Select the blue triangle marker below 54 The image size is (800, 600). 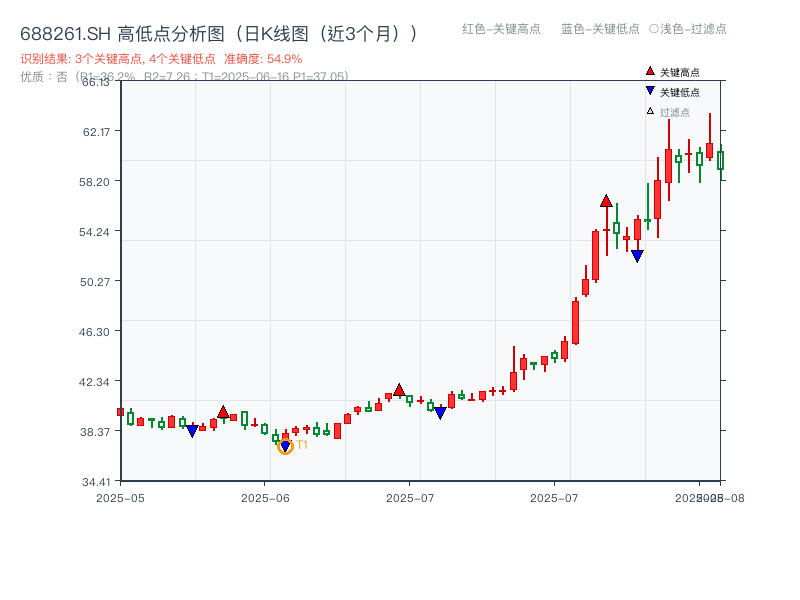pyautogui.click(x=637, y=255)
